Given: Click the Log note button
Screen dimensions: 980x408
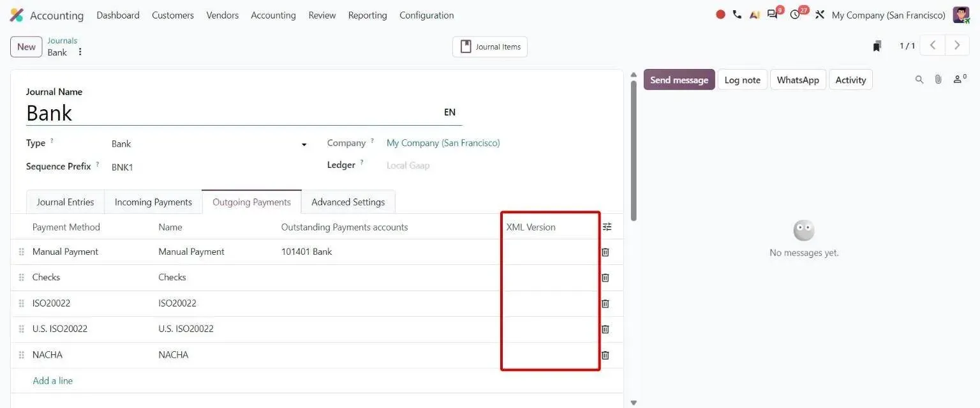Looking at the screenshot, I should [x=743, y=80].
